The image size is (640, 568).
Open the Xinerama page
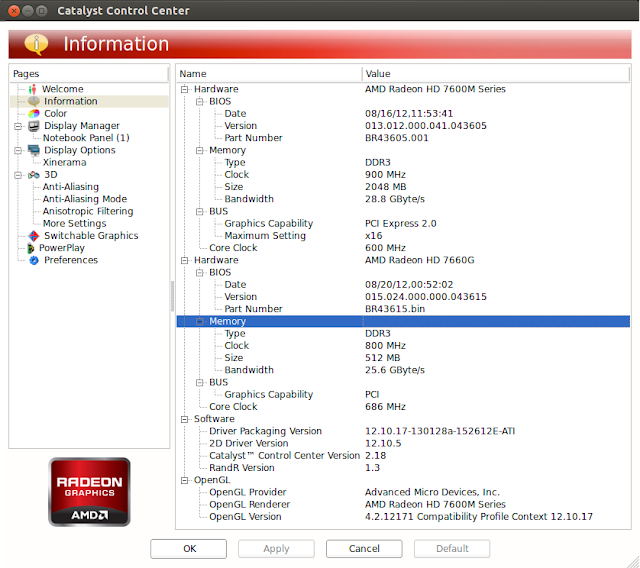point(64,162)
